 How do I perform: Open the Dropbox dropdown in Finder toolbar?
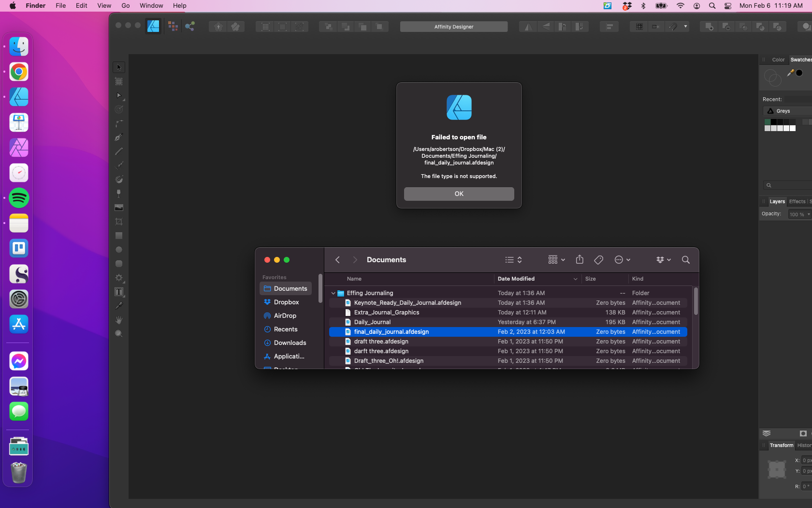[x=664, y=260]
